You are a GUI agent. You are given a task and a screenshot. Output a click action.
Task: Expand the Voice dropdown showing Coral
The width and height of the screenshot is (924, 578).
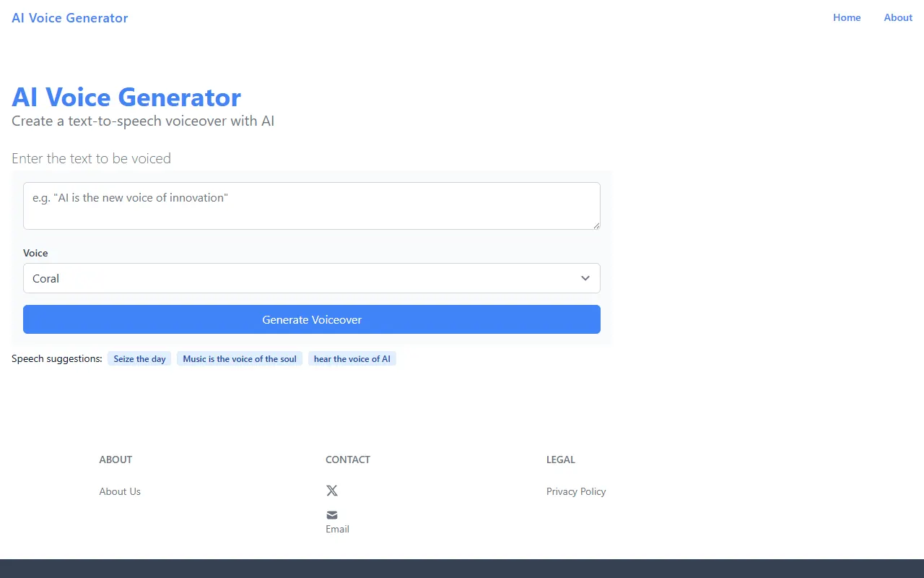click(x=312, y=278)
